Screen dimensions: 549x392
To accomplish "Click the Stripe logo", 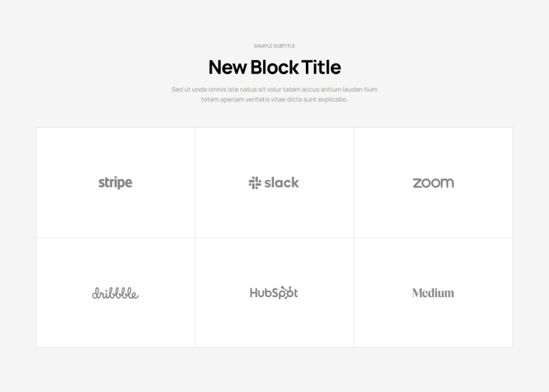I will (x=115, y=183).
